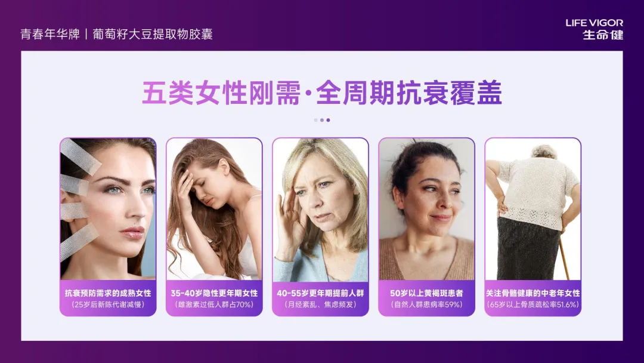Open the photo of long-haired woman holding forehead
This screenshot has height=363, width=644.
[214, 209]
